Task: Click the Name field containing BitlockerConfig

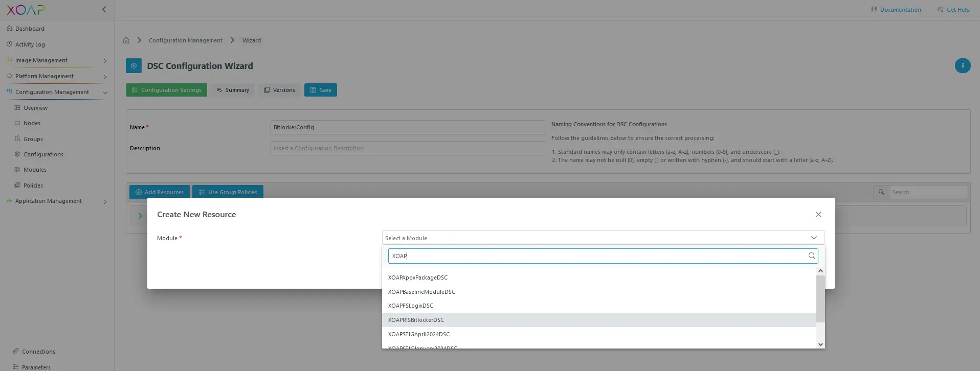Action: [408, 127]
